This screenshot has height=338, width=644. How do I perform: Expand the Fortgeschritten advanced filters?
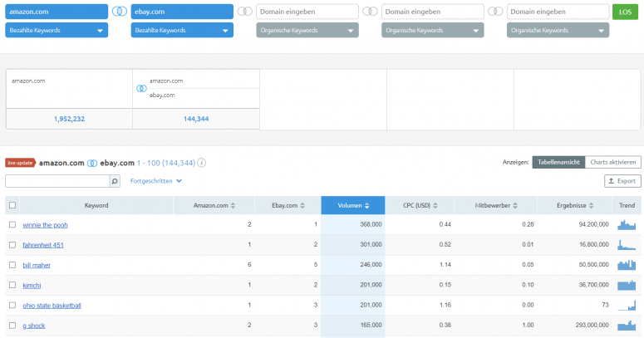pos(156,181)
